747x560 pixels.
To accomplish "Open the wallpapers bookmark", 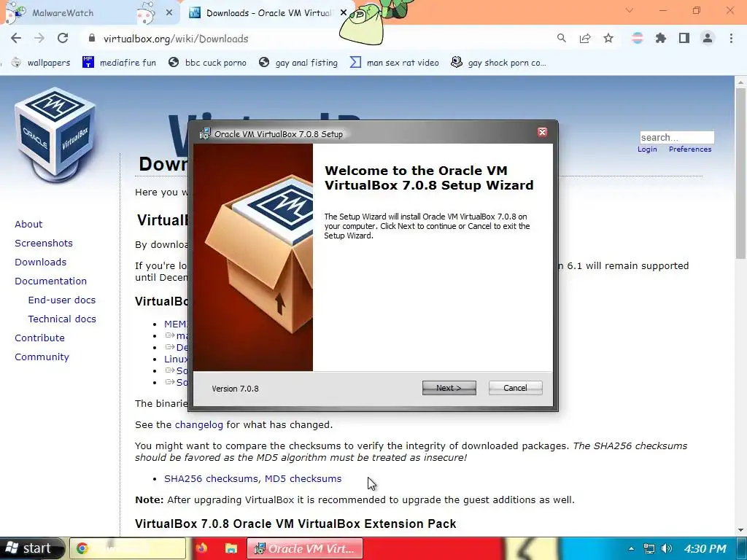I will [41, 63].
